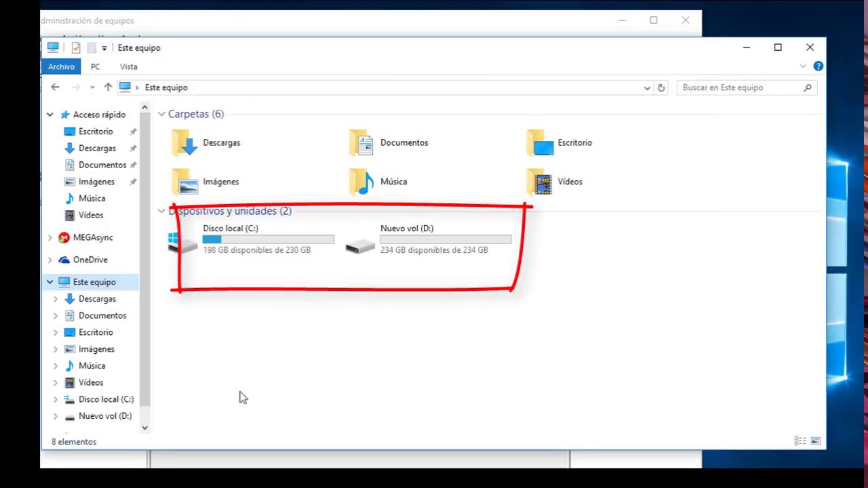Expand Disco local (C:) tree node

pos(56,399)
